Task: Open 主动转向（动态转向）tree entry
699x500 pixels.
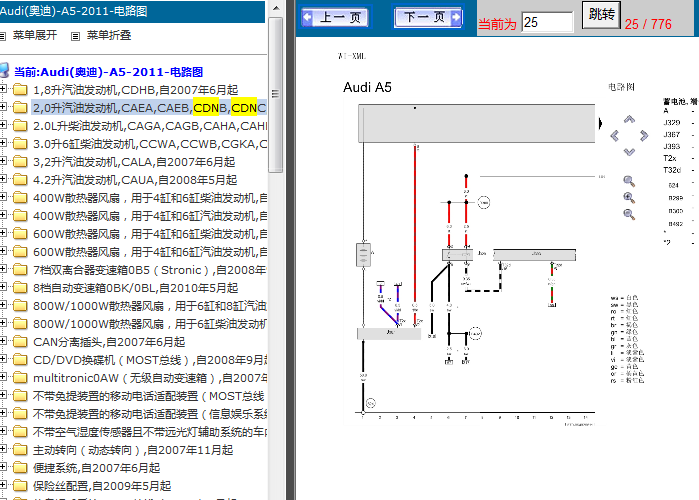Action: [133, 450]
